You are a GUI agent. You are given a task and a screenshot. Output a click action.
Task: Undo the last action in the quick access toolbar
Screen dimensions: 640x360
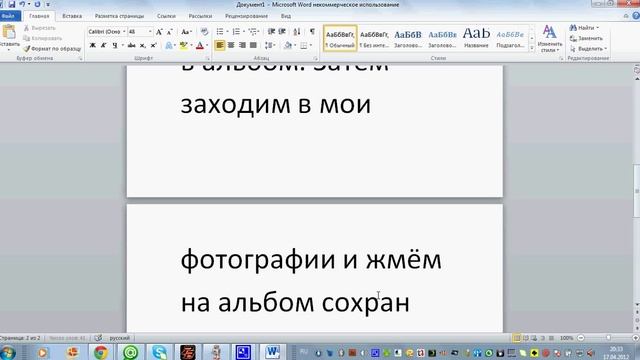(x=22, y=4)
